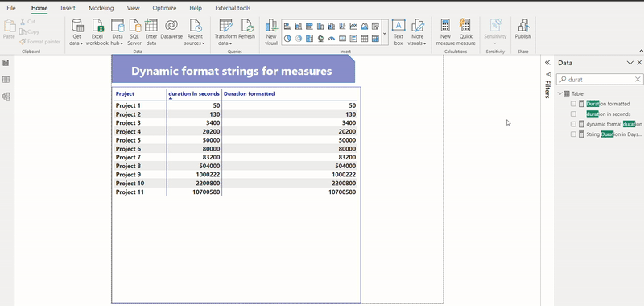Image resolution: width=644 pixels, height=306 pixels.
Task: Check the dynamic format duration checkbox
Action: click(573, 124)
